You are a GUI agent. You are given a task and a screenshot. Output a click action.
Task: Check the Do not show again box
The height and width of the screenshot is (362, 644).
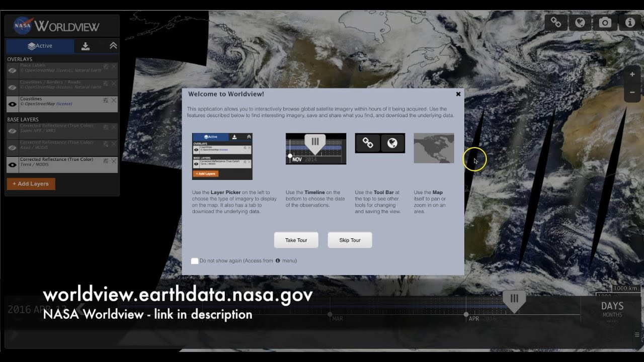[195, 261]
